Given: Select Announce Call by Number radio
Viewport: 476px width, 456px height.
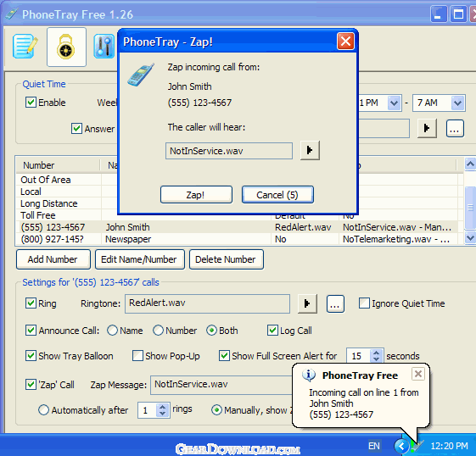Looking at the screenshot, I should pos(158,331).
